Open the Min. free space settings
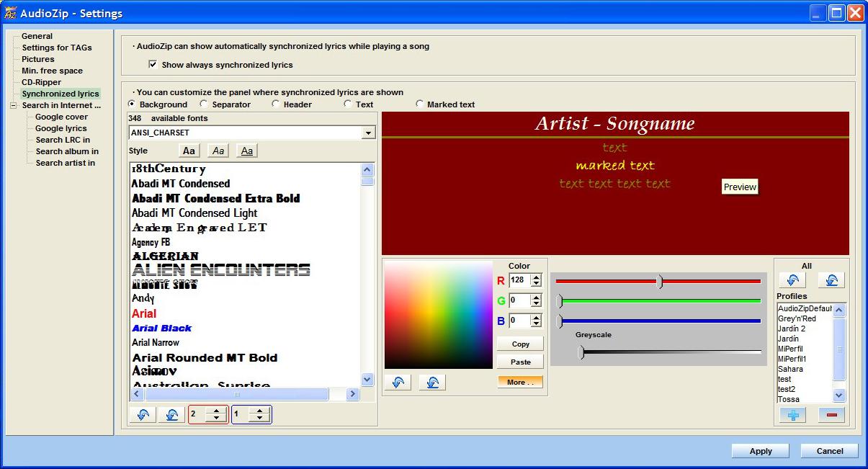This screenshot has width=868, height=469. 52,71
